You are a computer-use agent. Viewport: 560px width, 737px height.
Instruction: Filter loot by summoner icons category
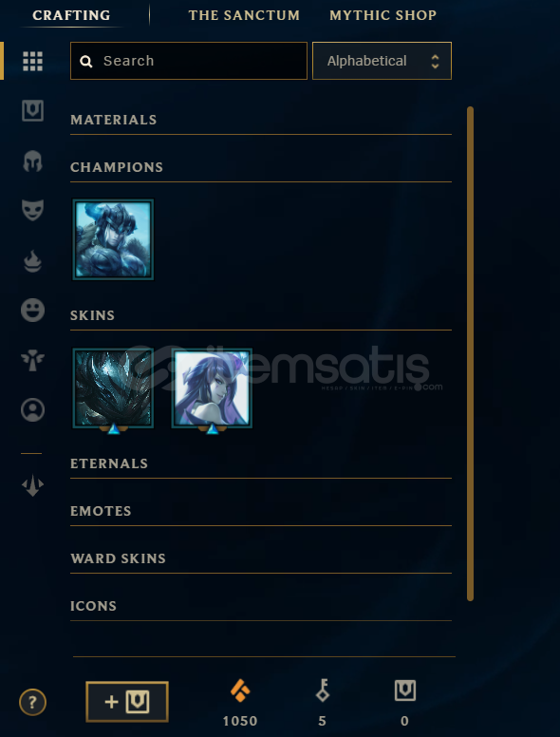[x=32, y=410]
